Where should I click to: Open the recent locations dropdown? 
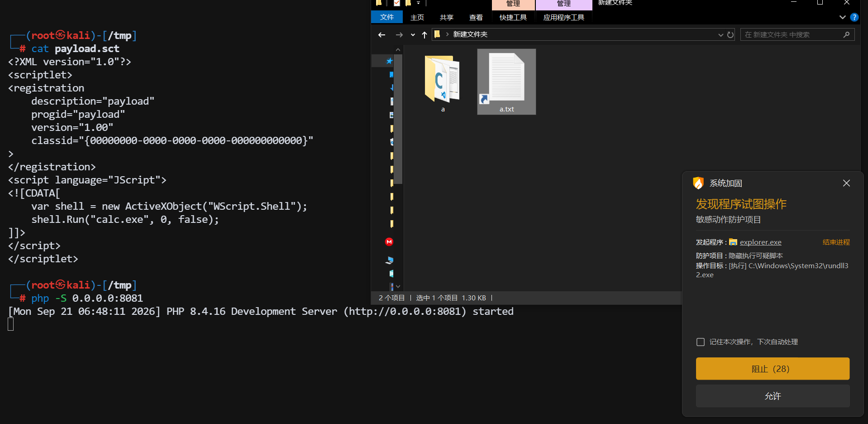click(412, 35)
